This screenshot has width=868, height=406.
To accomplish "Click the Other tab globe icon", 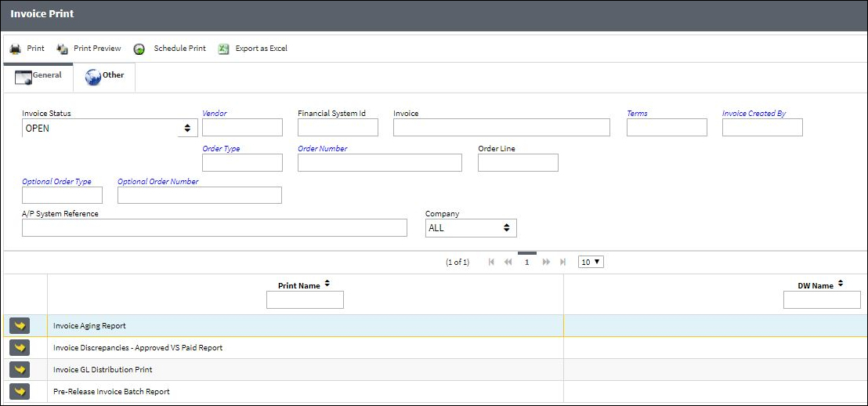I will click(93, 77).
